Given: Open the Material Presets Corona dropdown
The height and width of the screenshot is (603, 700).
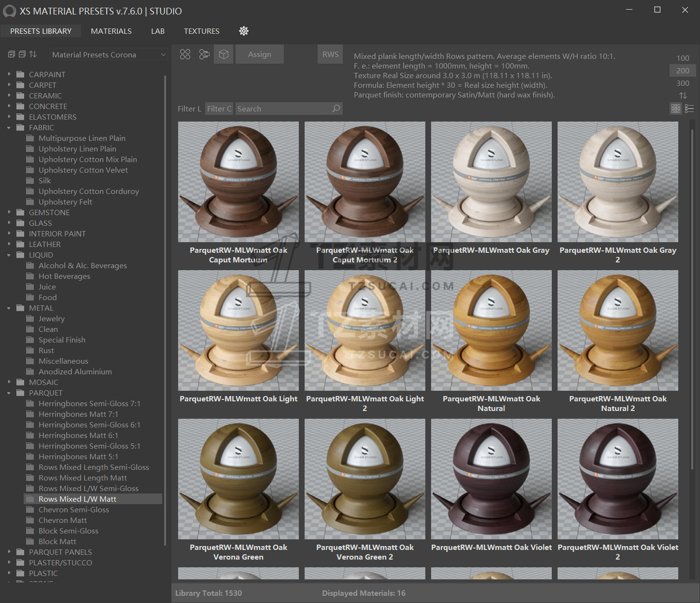Looking at the screenshot, I should point(109,55).
